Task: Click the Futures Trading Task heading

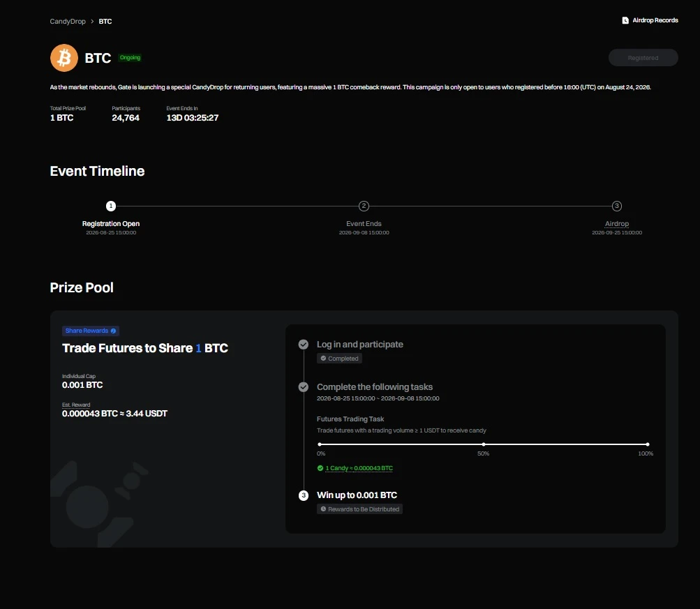Action: click(350, 419)
